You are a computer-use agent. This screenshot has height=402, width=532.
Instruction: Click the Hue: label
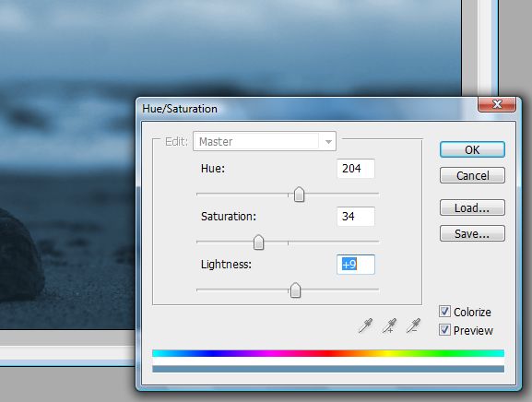[213, 168]
